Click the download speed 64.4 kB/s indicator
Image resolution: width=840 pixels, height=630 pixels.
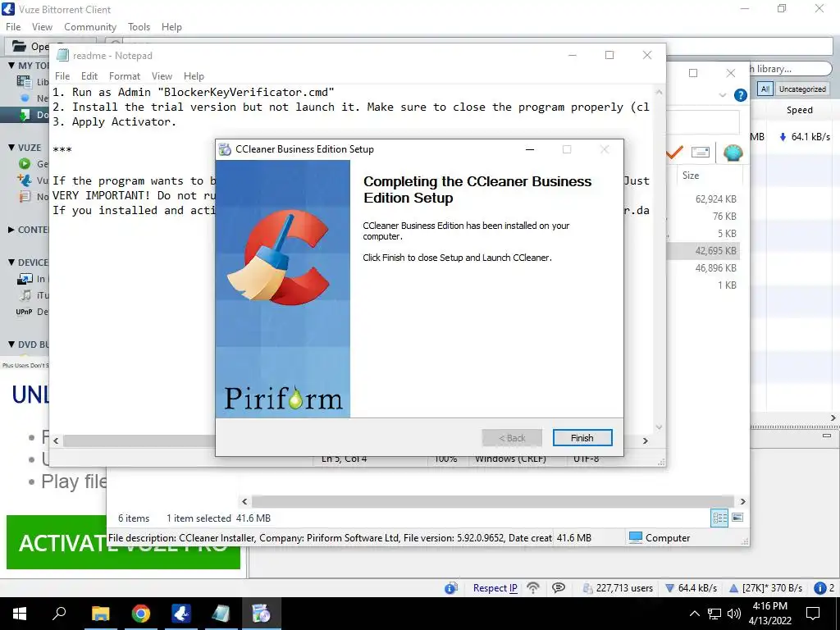tap(691, 587)
